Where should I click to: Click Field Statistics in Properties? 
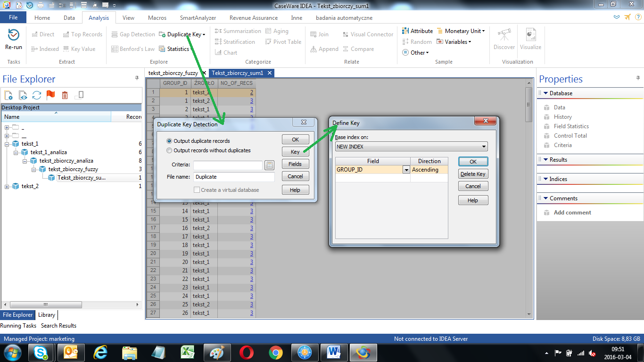coord(571,126)
